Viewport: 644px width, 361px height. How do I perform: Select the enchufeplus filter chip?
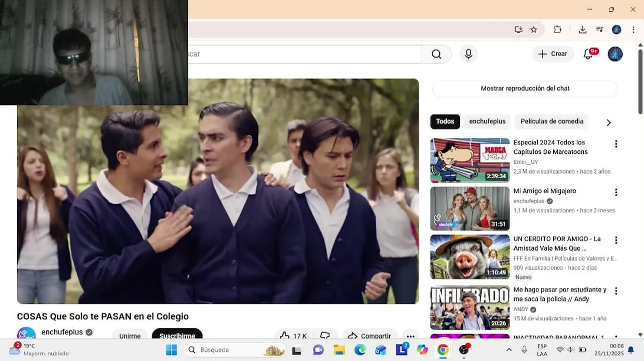(487, 121)
